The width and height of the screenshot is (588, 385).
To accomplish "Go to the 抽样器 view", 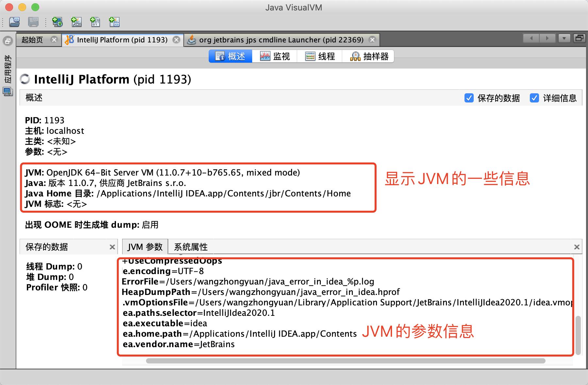I will point(368,56).
